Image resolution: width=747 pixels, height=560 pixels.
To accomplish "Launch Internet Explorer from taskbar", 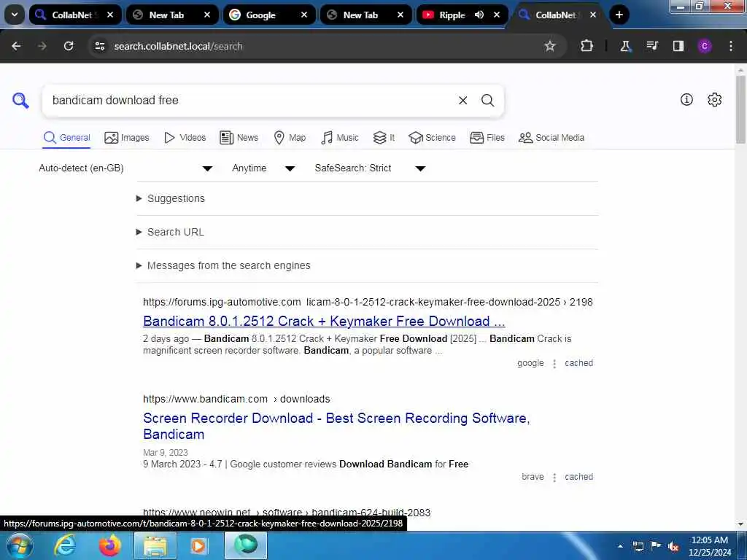I will point(65,545).
